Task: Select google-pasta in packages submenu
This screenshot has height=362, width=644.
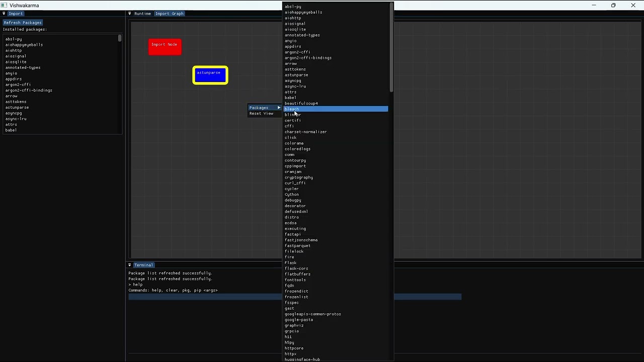Action: click(336, 320)
